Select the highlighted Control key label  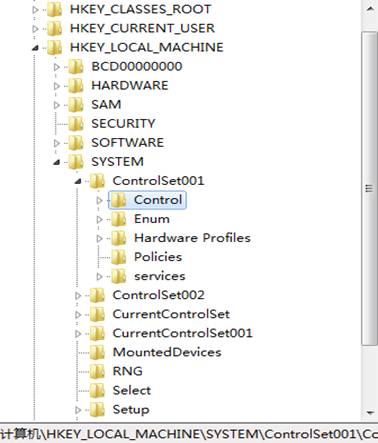tap(158, 200)
